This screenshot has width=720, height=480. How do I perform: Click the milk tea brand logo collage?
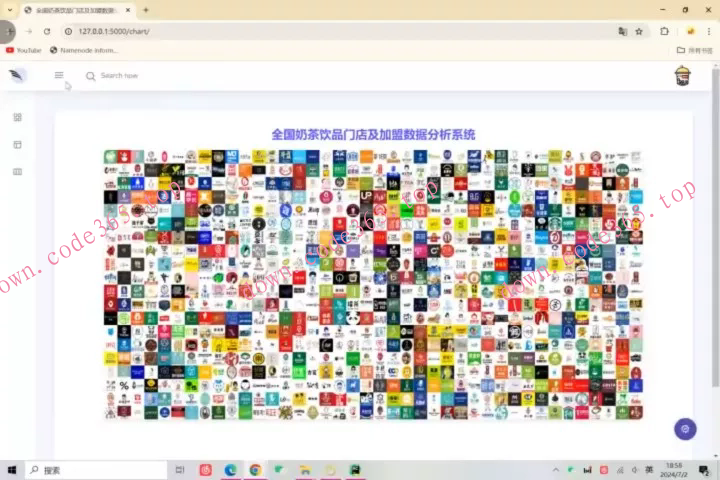[x=373, y=284]
